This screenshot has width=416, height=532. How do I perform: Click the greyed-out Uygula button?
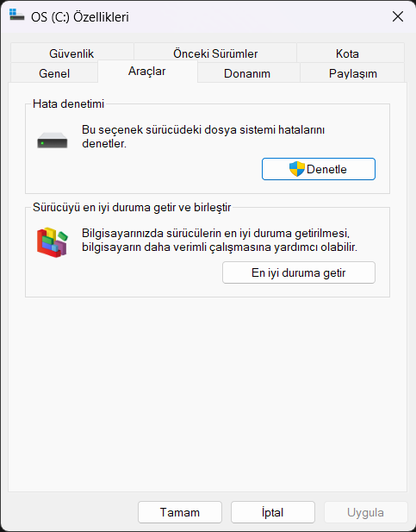click(x=365, y=512)
